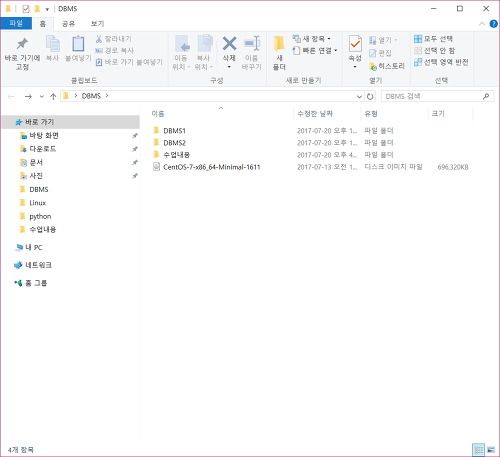Open the History option in ribbon
The height and width of the screenshot is (457, 500).
[387, 66]
